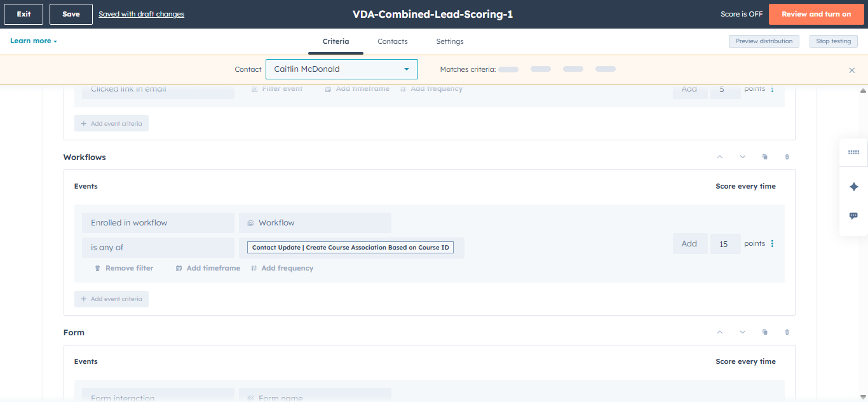
Task: Move Workflows group up with chevron
Action: coord(720,157)
